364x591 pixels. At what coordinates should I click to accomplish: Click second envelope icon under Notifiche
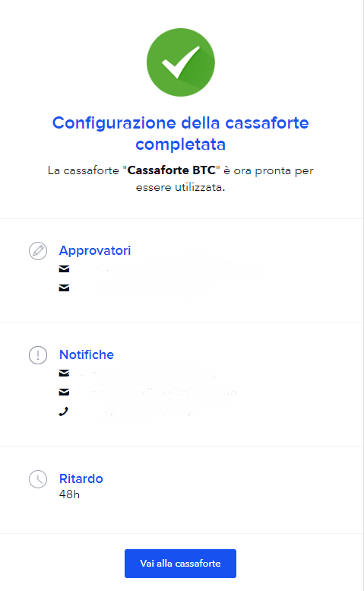point(64,392)
